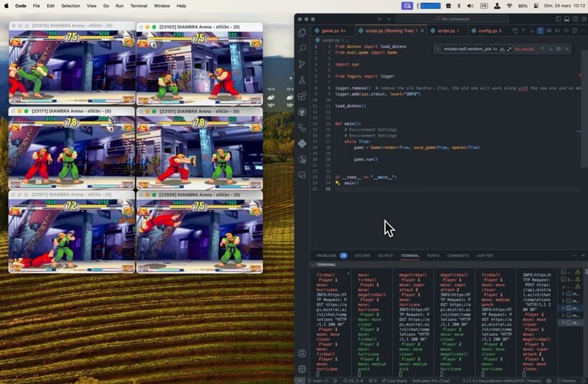Open the GITLENS panel tab
588x384 pixels.
click(x=362, y=255)
